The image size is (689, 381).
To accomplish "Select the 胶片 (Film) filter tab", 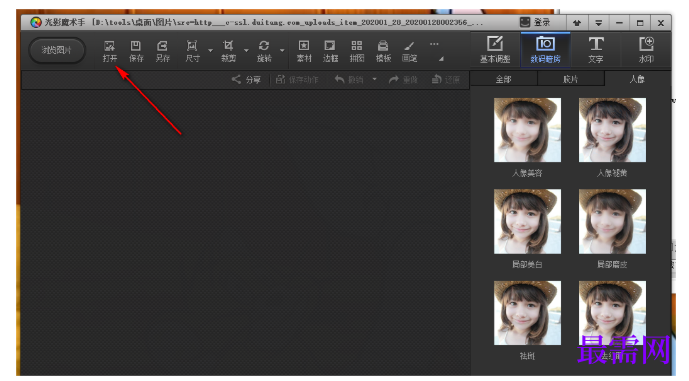I will point(570,79).
